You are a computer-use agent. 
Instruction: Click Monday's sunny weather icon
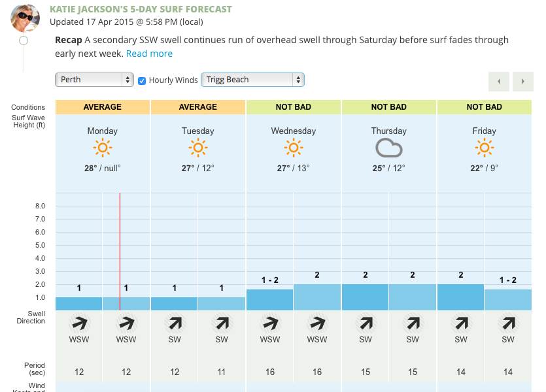[x=102, y=148]
